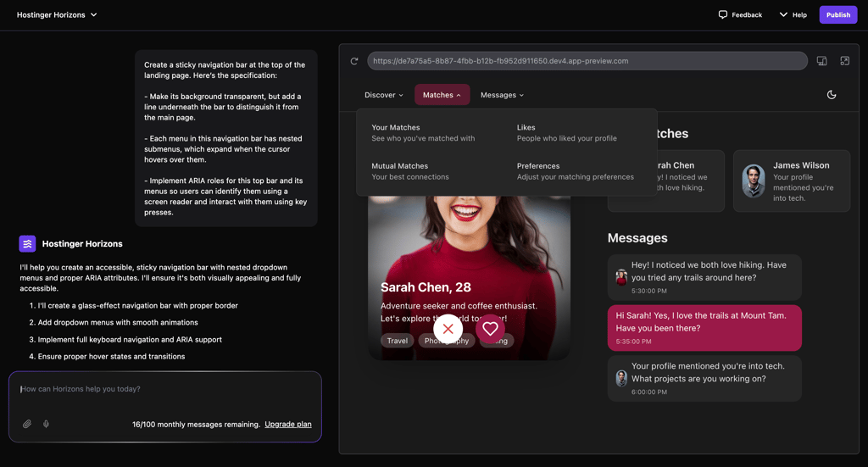Select the Mount Tam reply message bubble
868x467 pixels.
(704, 327)
